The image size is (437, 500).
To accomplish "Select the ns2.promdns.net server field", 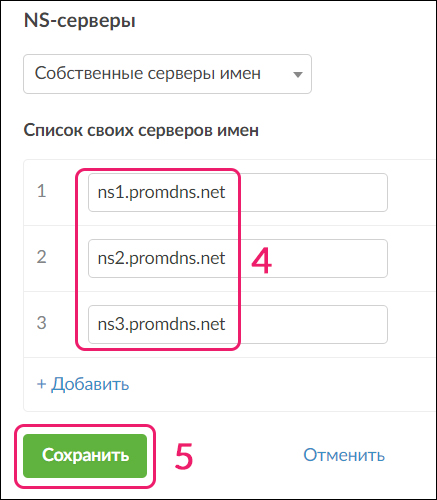I will point(238,258).
